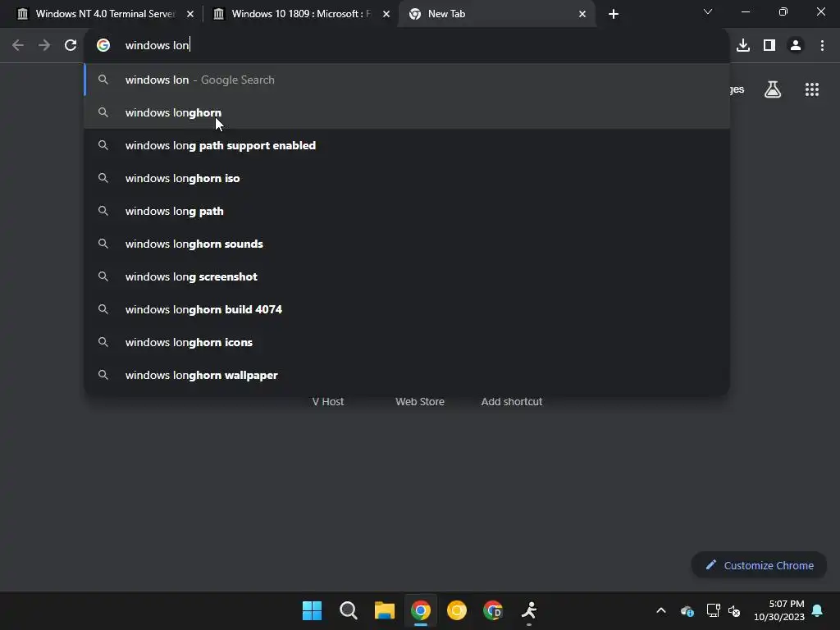This screenshot has height=630, width=840.
Task: Toggle the Chrome side panel icon
Action: [769, 46]
